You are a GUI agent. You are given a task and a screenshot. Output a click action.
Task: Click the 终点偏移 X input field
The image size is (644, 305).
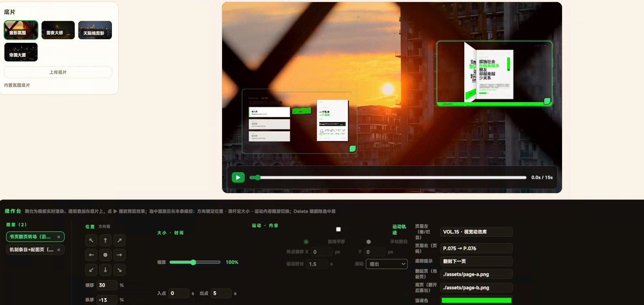coord(322,252)
